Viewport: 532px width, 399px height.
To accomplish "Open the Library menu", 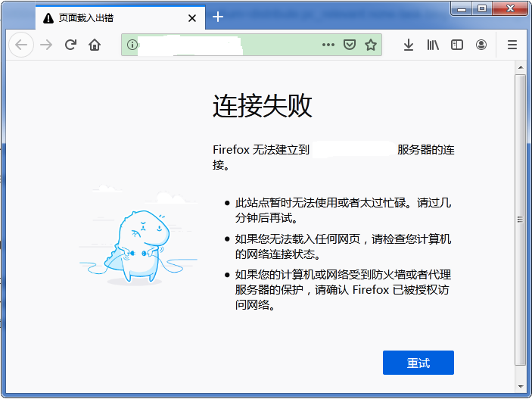I will (x=433, y=45).
